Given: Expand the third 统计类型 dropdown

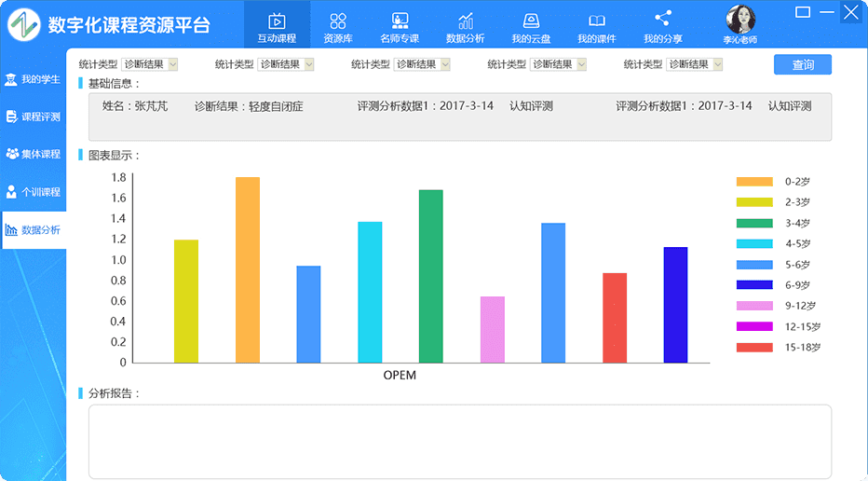Looking at the screenshot, I should [422, 64].
